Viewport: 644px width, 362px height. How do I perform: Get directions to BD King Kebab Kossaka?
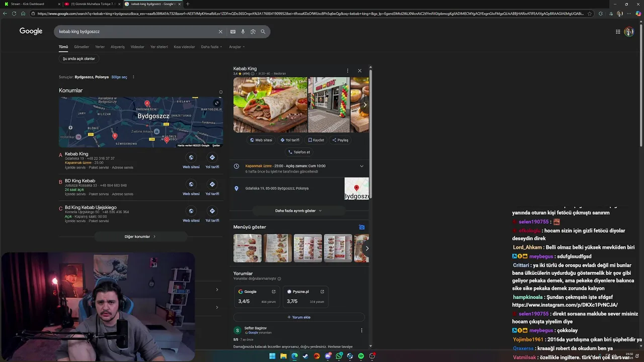212,184
